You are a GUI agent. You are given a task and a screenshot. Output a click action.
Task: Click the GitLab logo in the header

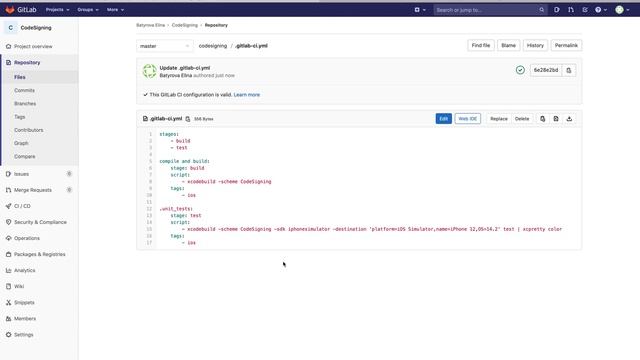(x=21, y=9)
